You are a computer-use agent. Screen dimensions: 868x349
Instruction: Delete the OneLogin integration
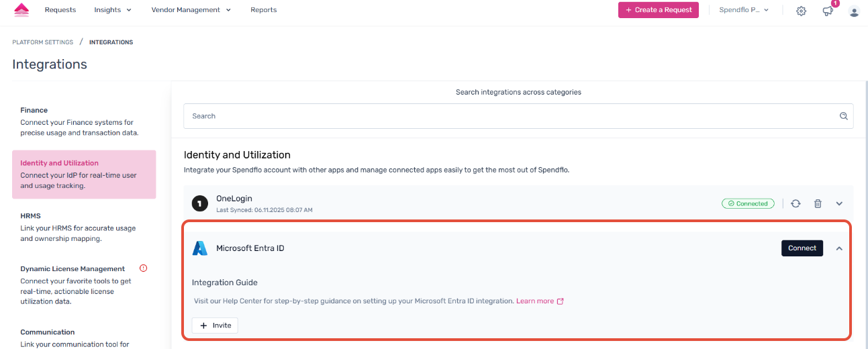click(818, 203)
